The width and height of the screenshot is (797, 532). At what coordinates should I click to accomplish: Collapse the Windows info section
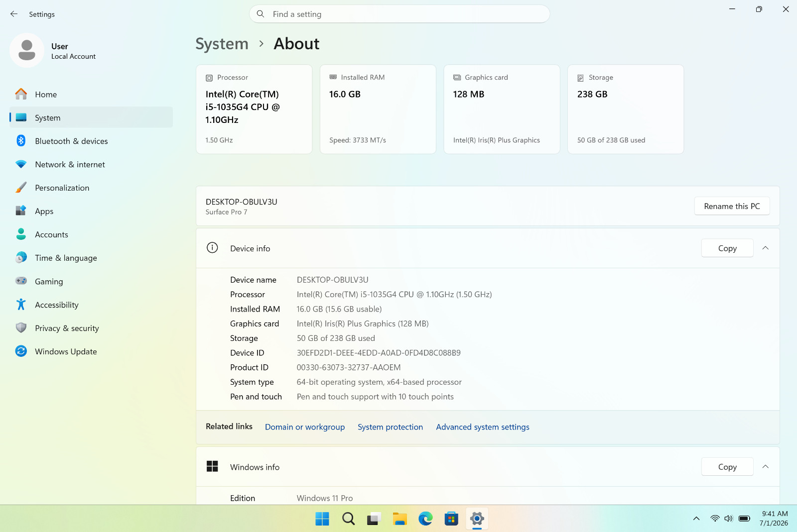[766, 466]
